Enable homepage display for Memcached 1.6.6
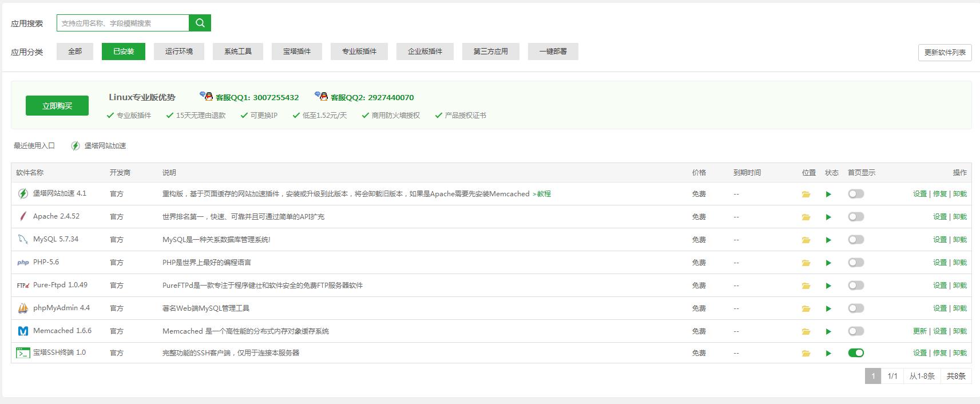Image resolution: width=980 pixels, height=404 pixels. coord(856,331)
